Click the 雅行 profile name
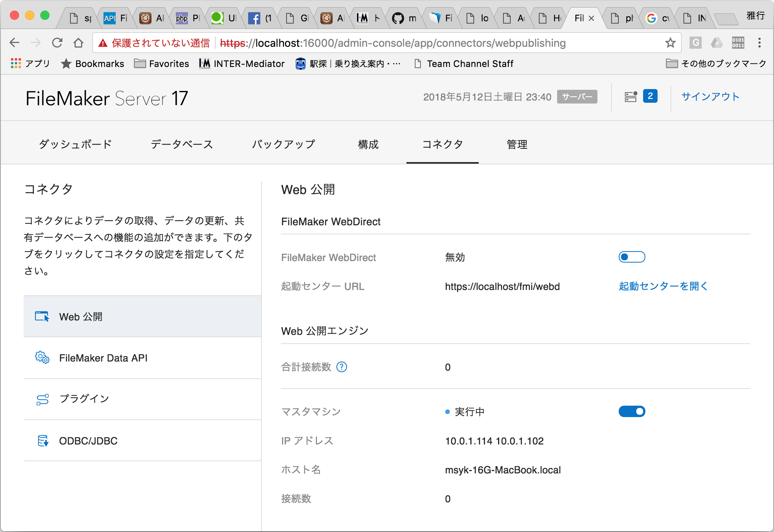This screenshot has width=774, height=532. tap(755, 16)
